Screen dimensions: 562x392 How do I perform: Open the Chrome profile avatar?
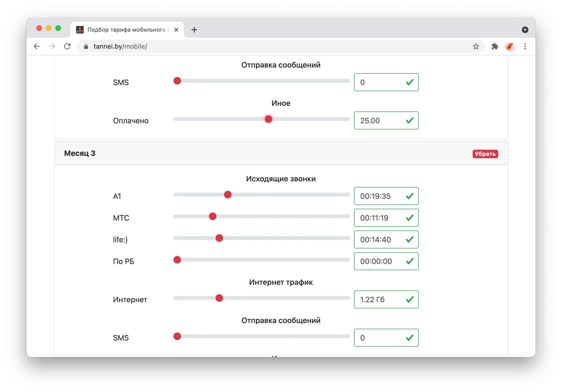510,46
